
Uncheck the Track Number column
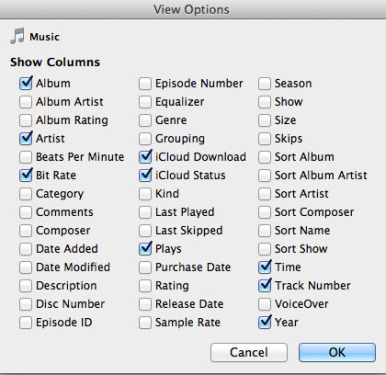(264, 285)
